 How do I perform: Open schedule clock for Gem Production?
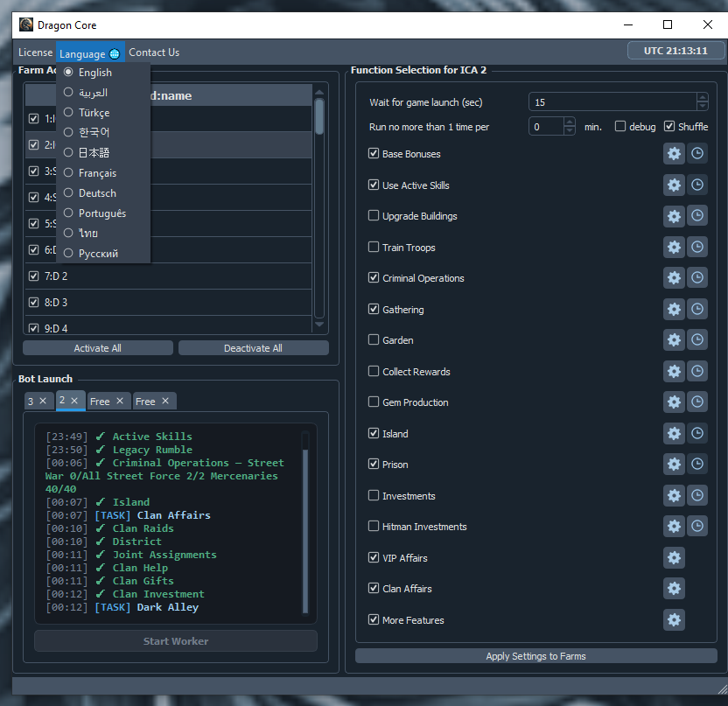(696, 402)
